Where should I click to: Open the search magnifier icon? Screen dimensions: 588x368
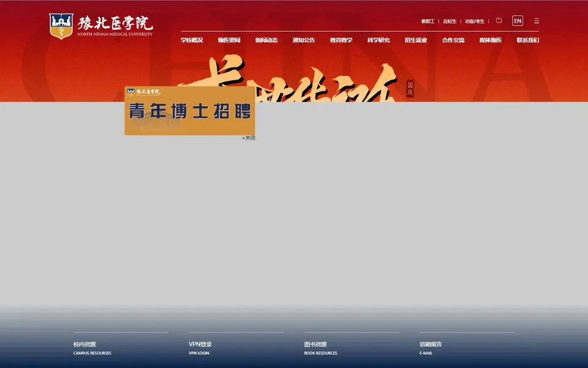pyautogui.click(x=499, y=21)
